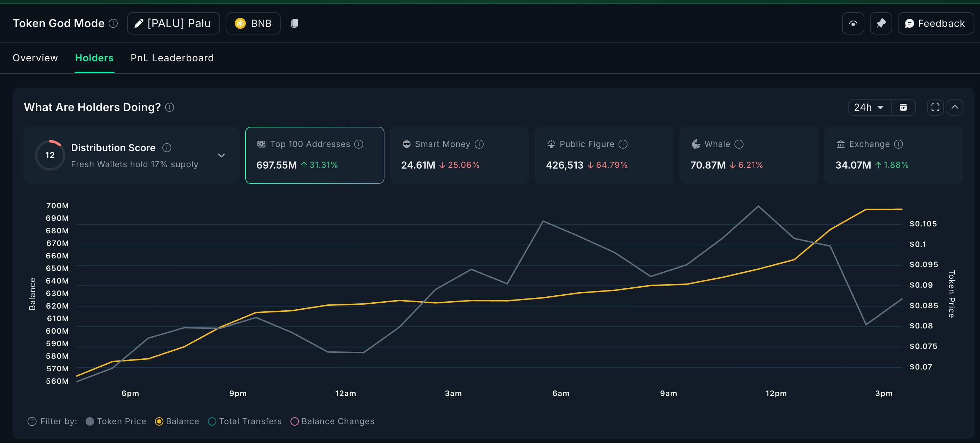Expand the Distribution Score chevron
The height and width of the screenshot is (443, 980).
221,155
